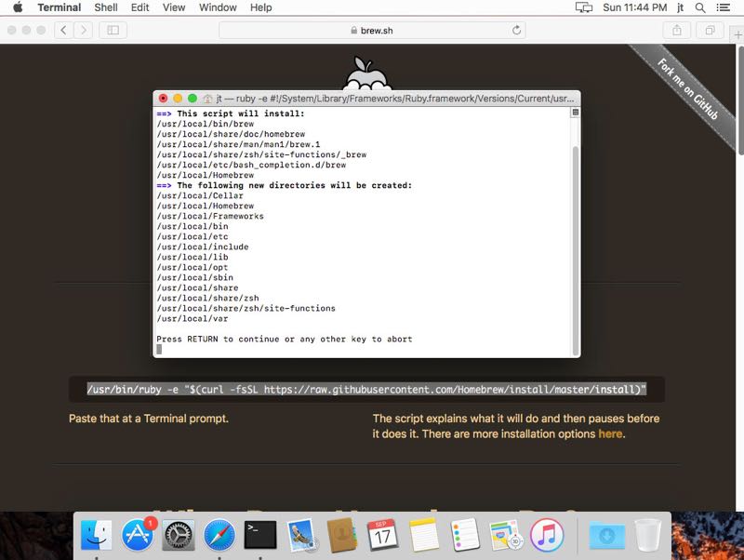Open Finder from the Dock
This screenshot has height=560, width=744.
(97, 535)
